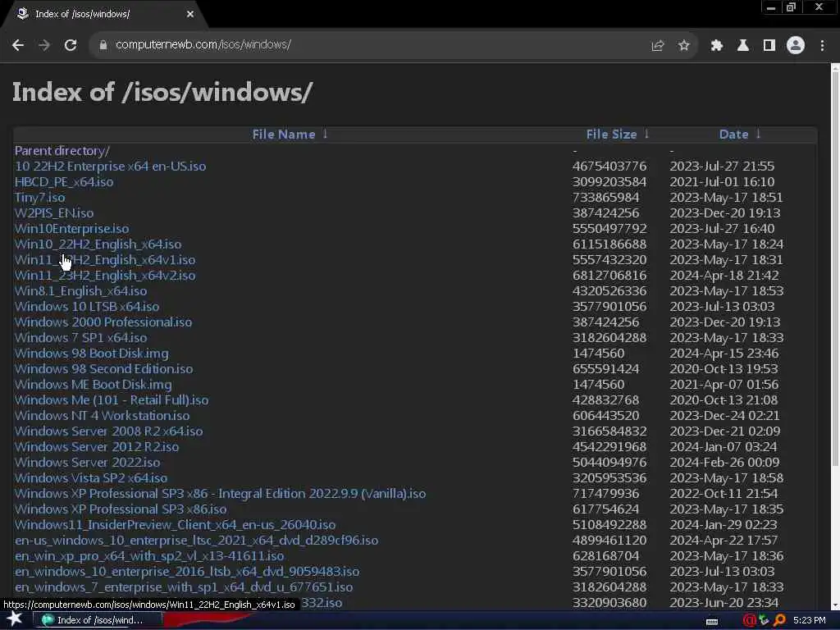The width and height of the screenshot is (840, 630).
Task: Download Windows 7 SP1 x64.iso
Action: [x=81, y=337]
